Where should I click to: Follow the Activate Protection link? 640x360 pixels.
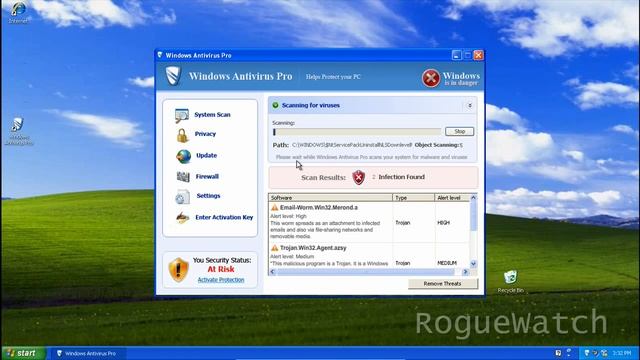(221, 280)
